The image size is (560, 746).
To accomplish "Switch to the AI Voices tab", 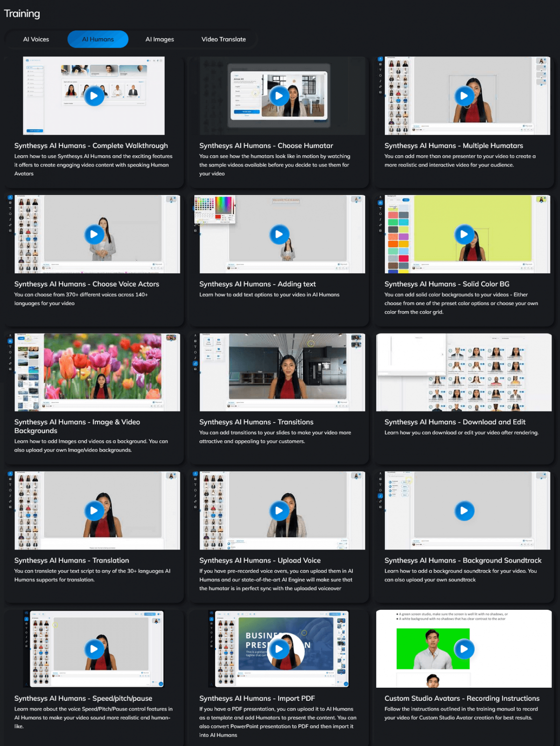I will pos(36,39).
